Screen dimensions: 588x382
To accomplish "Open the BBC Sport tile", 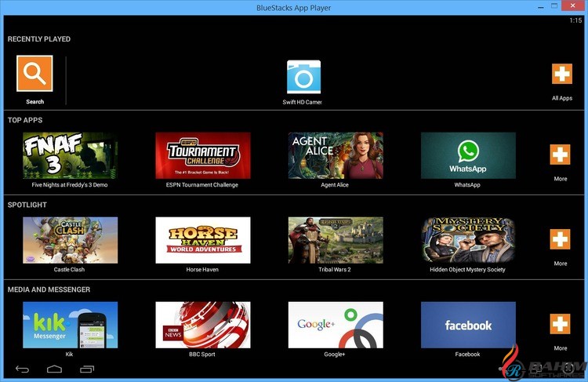I will pos(203,325).
